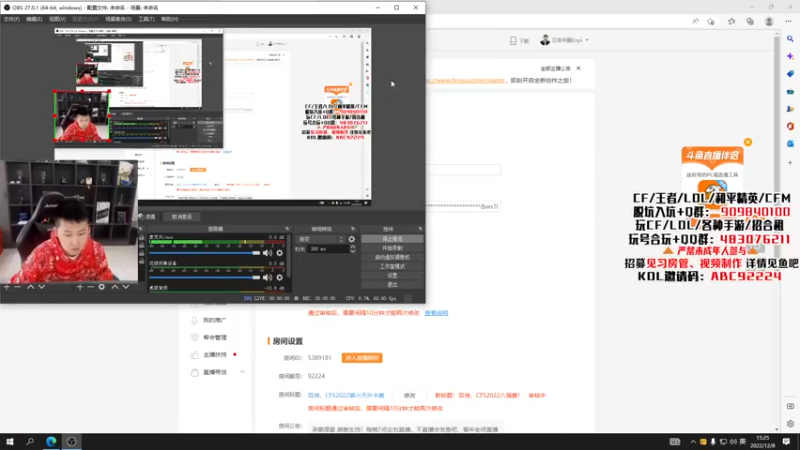Screen dimensions: 800x450
Task: Pop out the scene transitions dock icon
Action: [x=353, y=229]
